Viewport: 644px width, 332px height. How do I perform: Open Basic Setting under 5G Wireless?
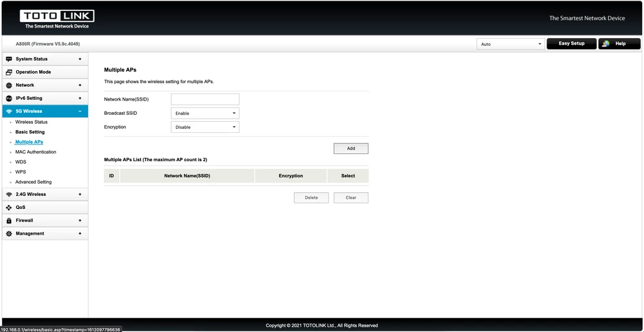30,132
